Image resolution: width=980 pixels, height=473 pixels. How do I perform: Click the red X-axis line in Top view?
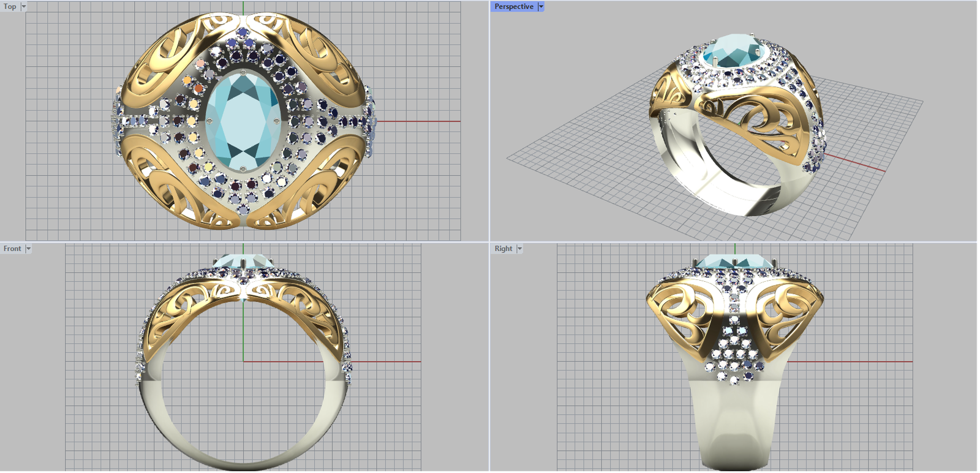pos(423,121)
